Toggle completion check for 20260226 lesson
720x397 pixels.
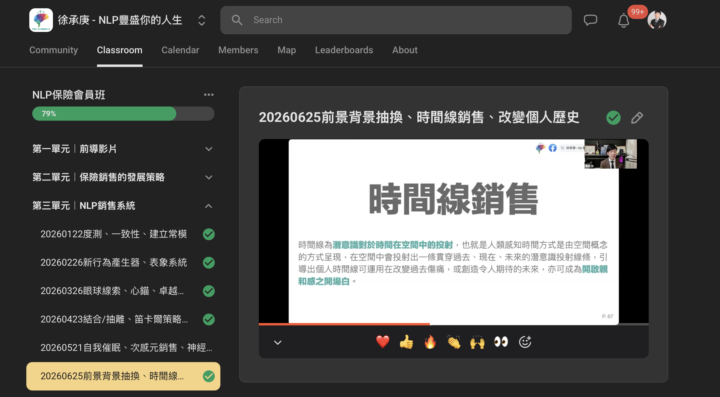tap(209, 263)
